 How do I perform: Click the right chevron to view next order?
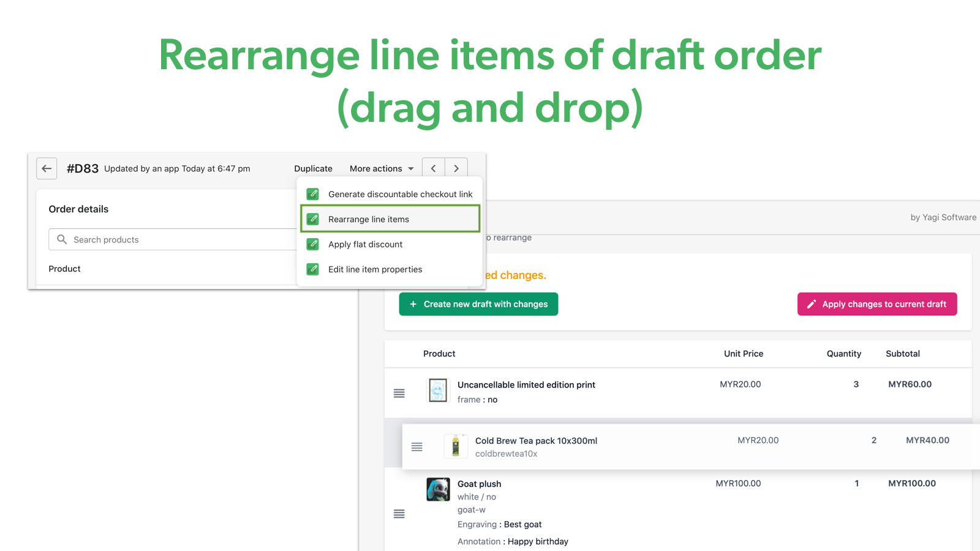pyautogui.click(x=456, y=168)
